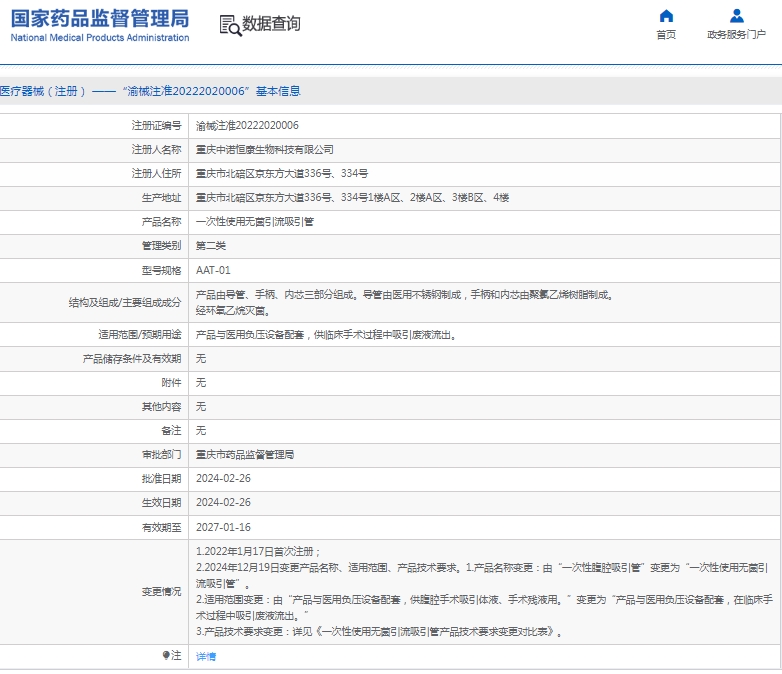The height and width of the screenshot is (674, 782).
Task: Click the 变更情况 field label
Action: (161, 592)
